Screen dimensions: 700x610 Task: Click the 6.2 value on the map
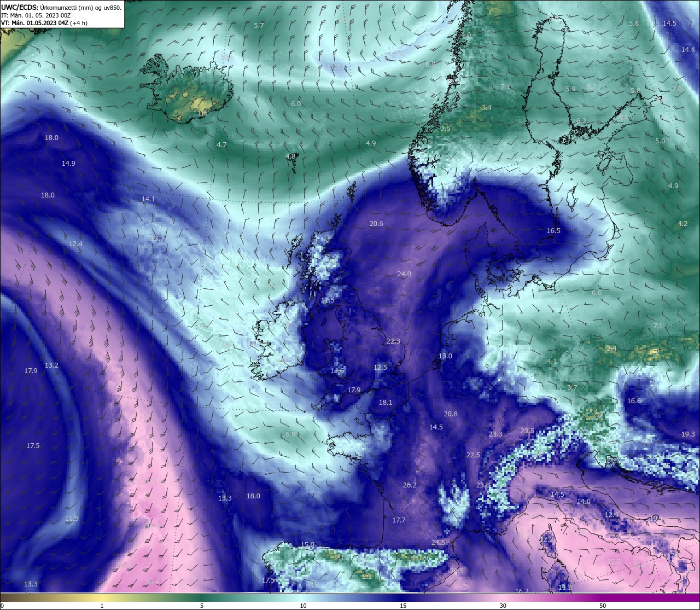(x=581, y=121)
